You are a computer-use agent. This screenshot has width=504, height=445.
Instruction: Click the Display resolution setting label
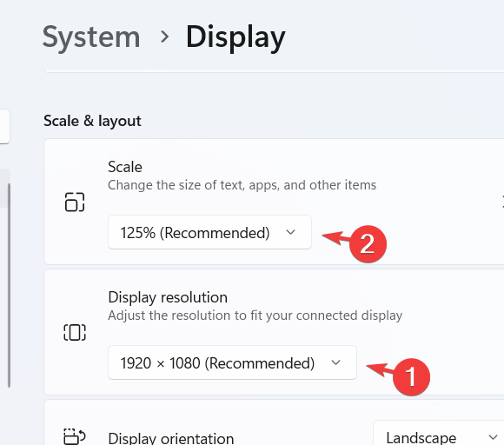(168, 297)
